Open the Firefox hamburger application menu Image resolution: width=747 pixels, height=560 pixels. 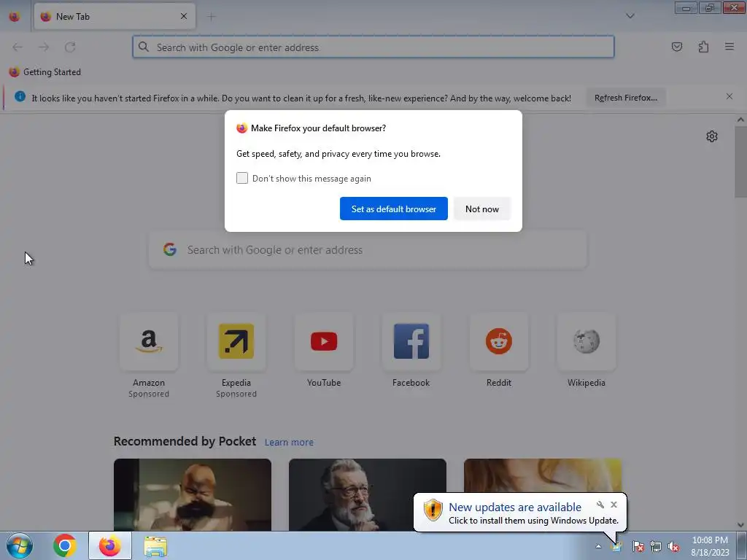click(x=729, y=47)
